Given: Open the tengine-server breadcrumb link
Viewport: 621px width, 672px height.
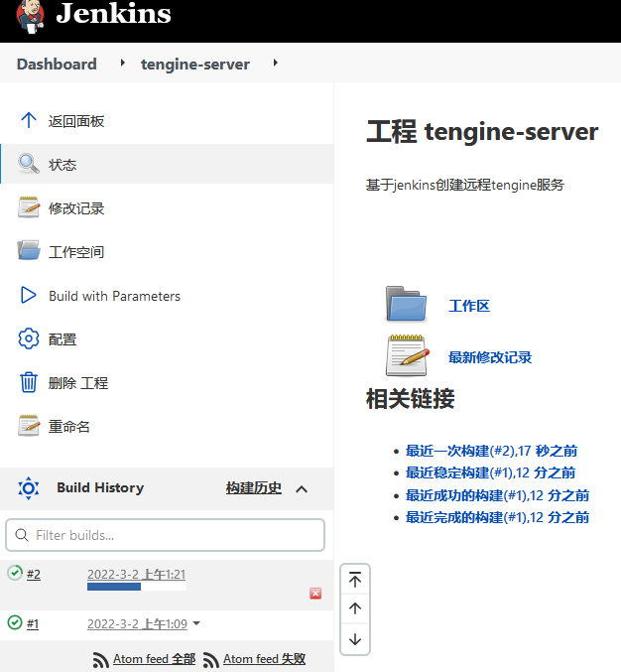Looking at the screenshot, I should (x=195, y=65).
